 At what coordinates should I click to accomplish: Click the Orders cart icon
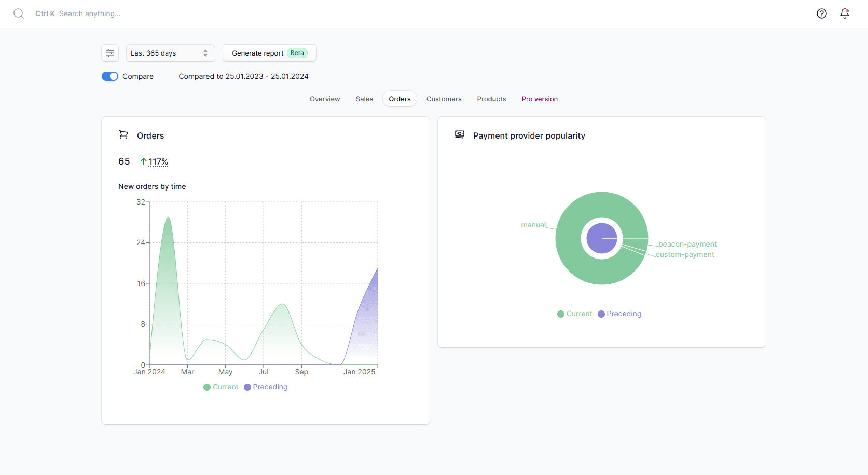coord(123,135)
